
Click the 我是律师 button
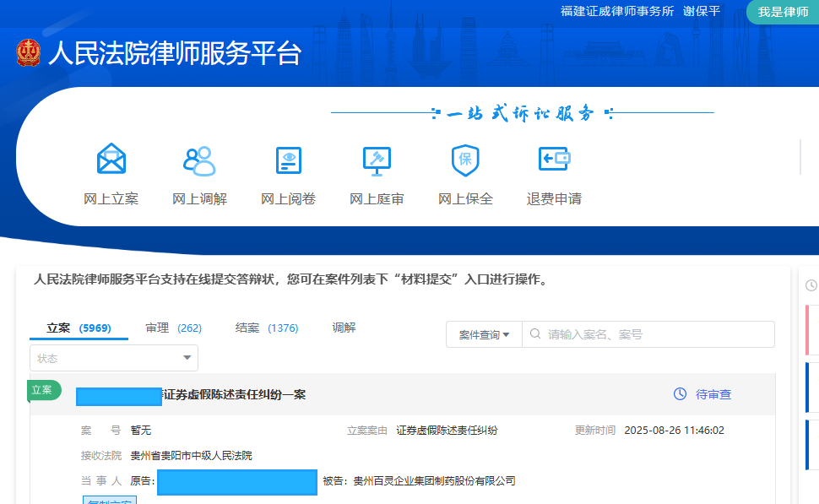(782, 13)
